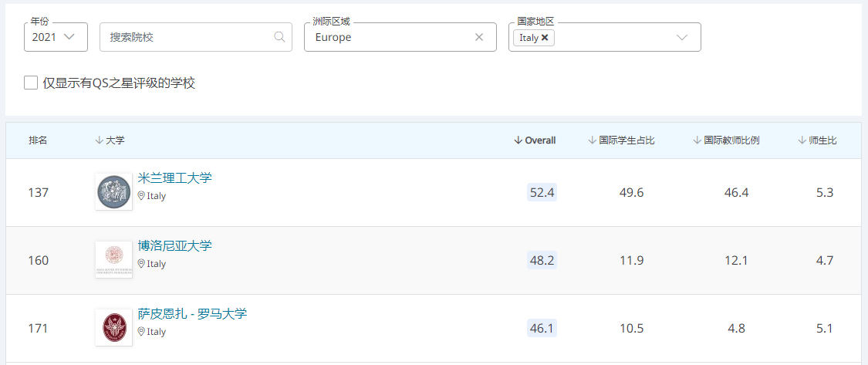This screenshot has width=868, height=365.
Task: Click the 排名 column header
Action: 39,140
